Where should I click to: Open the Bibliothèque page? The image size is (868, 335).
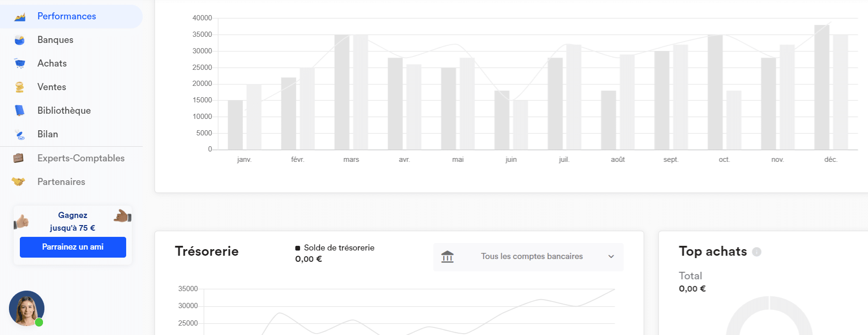(x=71, y=111)
